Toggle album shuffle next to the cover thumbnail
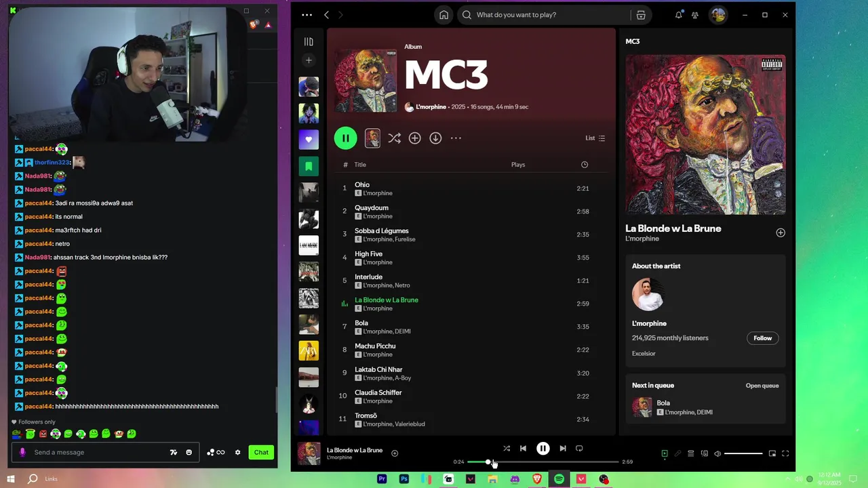The image size is (868, 488). point(394,138)
